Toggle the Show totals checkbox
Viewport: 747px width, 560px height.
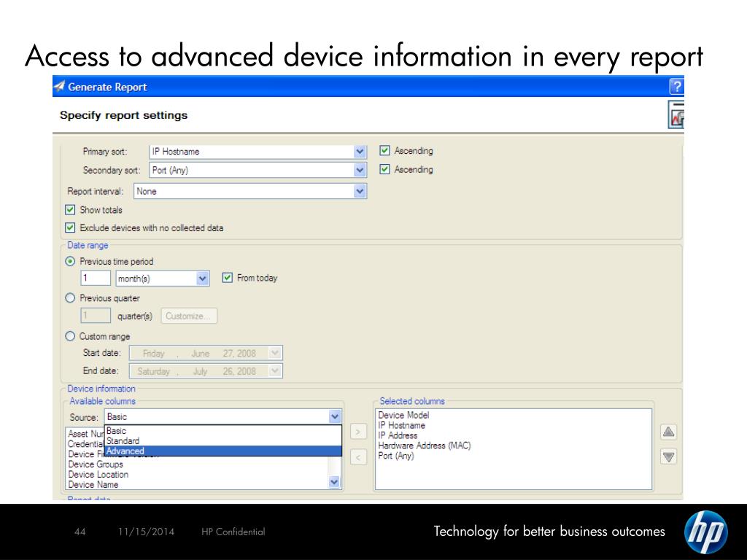point(70,210)
